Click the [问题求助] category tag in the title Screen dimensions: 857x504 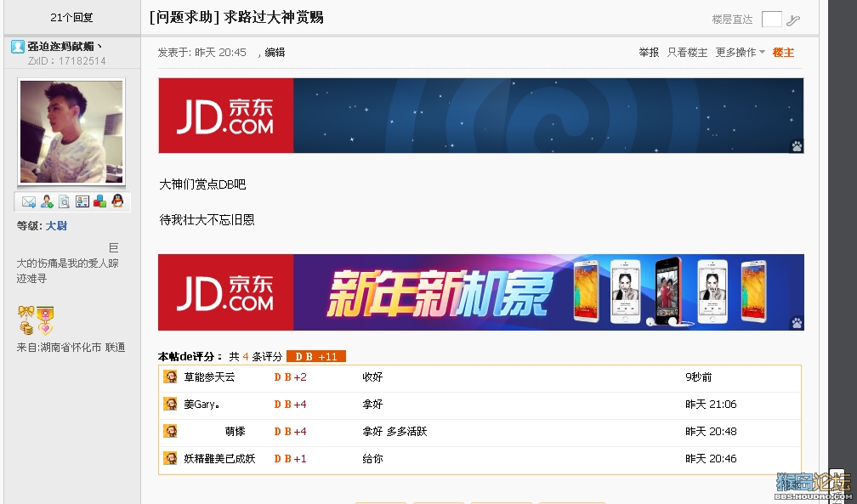[184, 18]
